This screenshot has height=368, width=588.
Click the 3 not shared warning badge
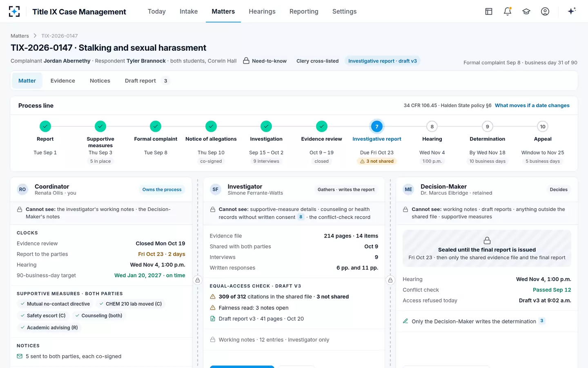[377, 161]
